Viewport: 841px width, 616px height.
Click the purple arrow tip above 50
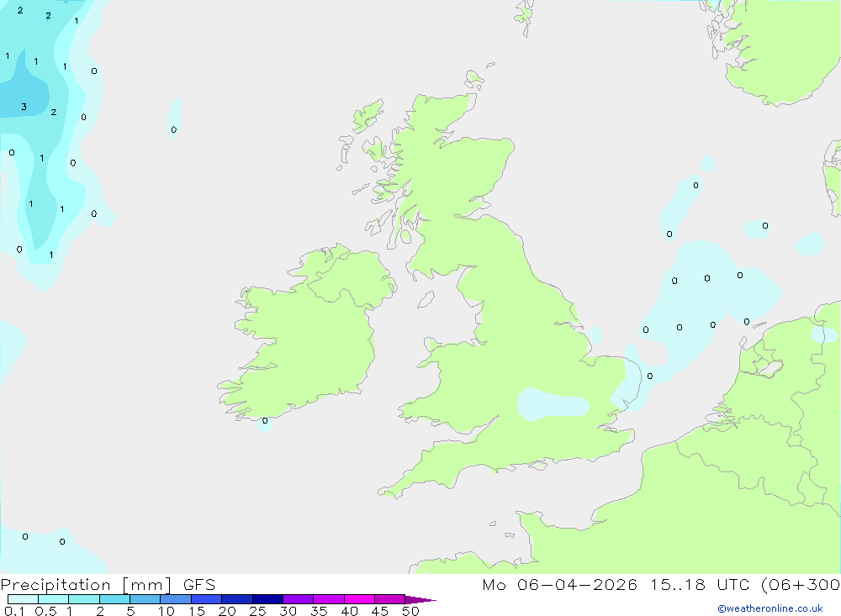pos(420,599)
